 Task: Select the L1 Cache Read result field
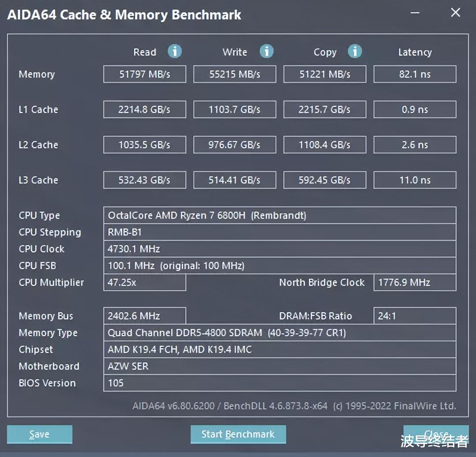144,109
